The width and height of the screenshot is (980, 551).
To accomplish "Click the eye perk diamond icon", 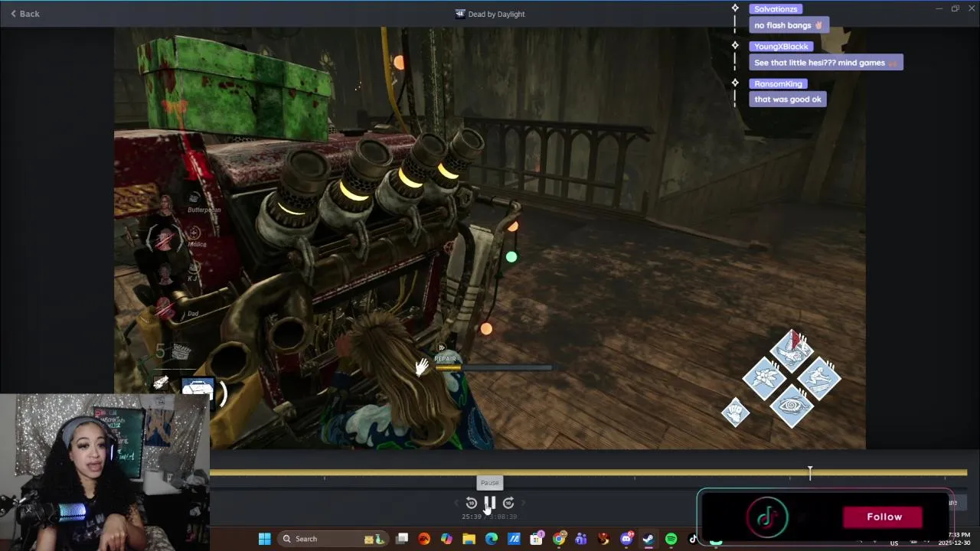I will click(792, 406).
